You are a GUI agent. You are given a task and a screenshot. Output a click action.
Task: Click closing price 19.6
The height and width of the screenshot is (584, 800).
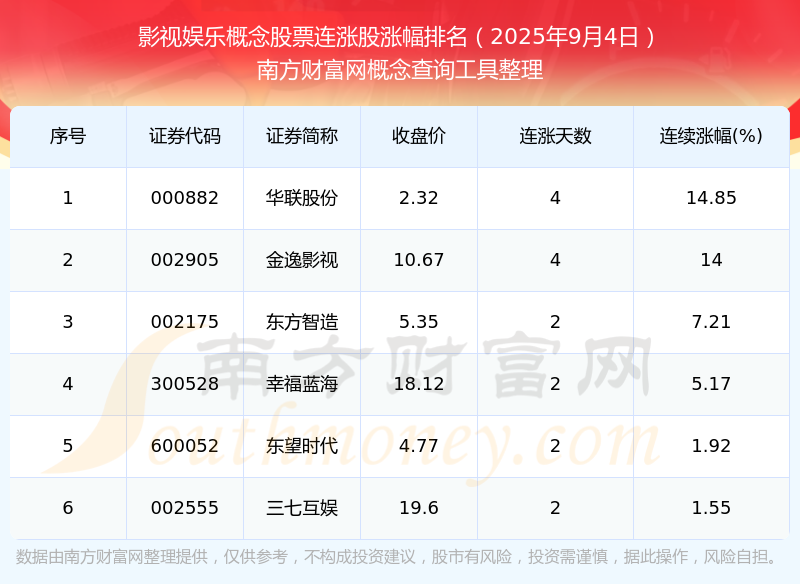tap(419, 508)
